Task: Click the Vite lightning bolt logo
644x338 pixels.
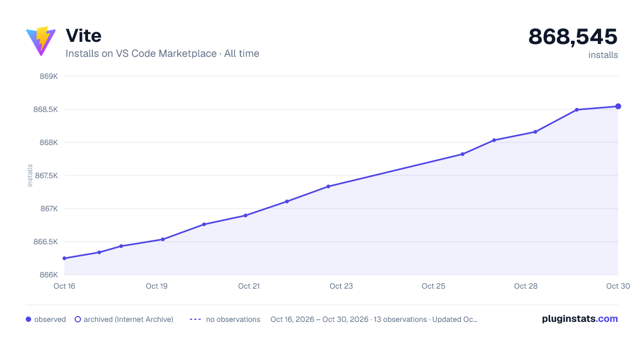Action: tap(41, 41)
